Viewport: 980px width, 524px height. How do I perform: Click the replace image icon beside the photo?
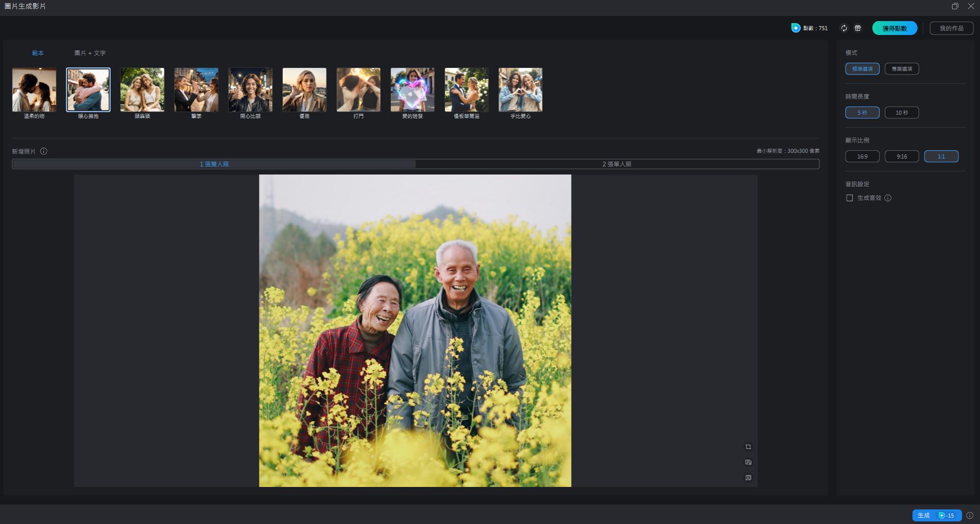pyautogui.click(x=748, y=462)
